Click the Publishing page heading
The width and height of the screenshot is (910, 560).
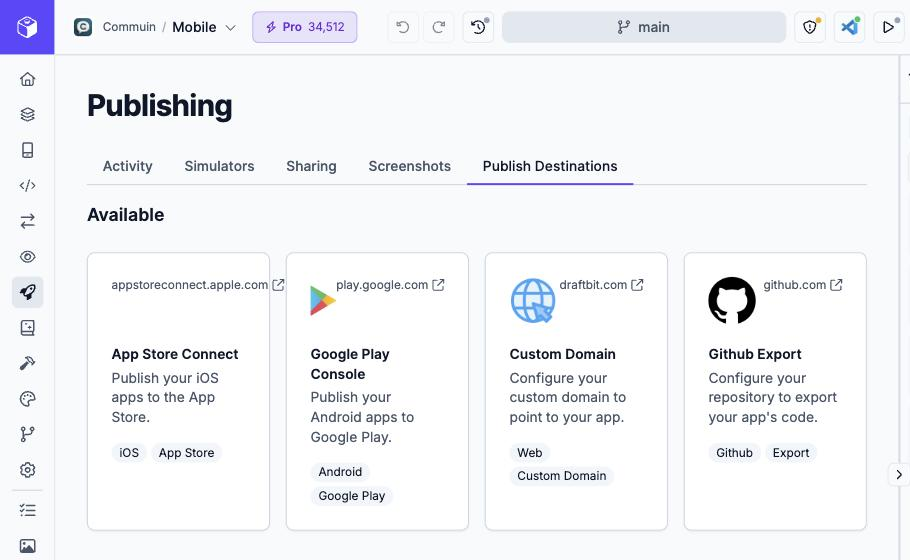(160, 106)
